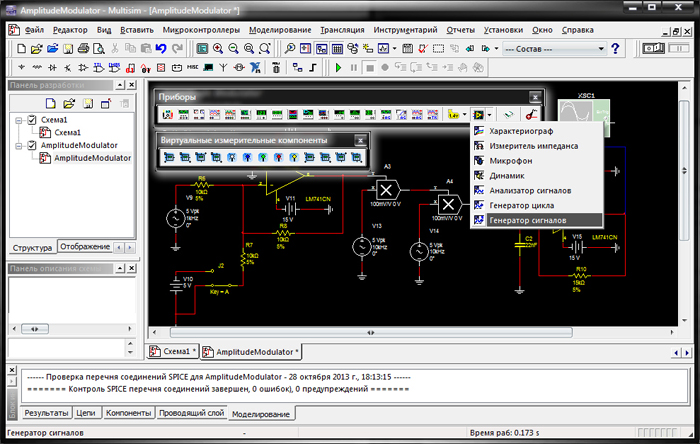Screen dimensions: 700x444
Task: Place a transistor component icon
Action: (x=67, y=68)
